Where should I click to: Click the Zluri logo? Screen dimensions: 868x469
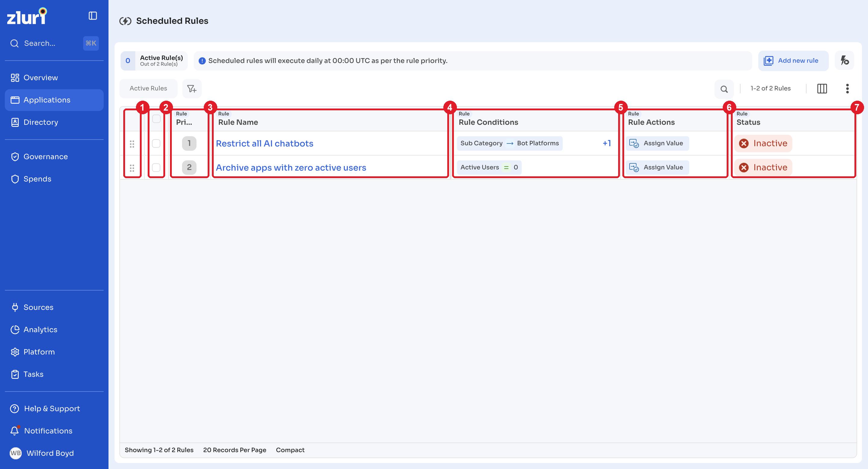27,16
